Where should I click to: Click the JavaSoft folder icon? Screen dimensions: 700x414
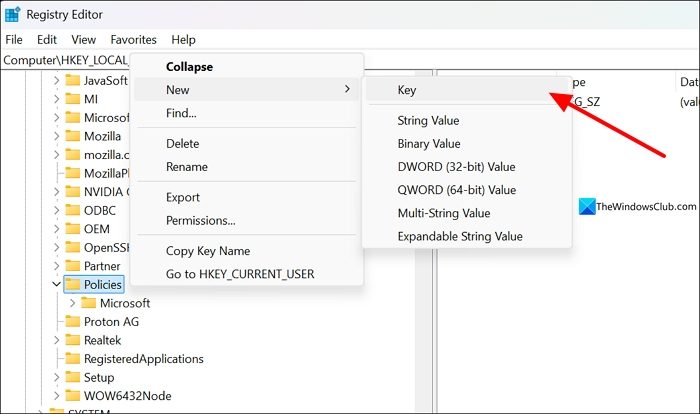(x=72, y=80)
